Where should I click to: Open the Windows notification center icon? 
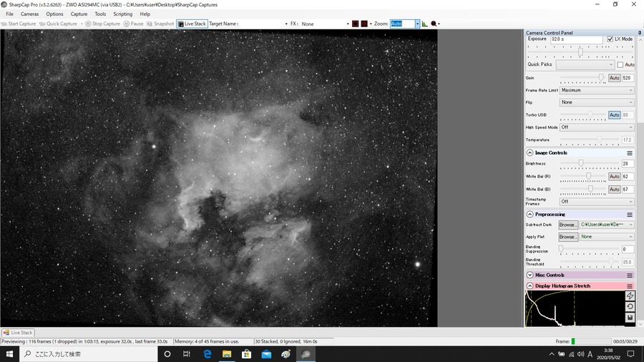click(631, 354)
